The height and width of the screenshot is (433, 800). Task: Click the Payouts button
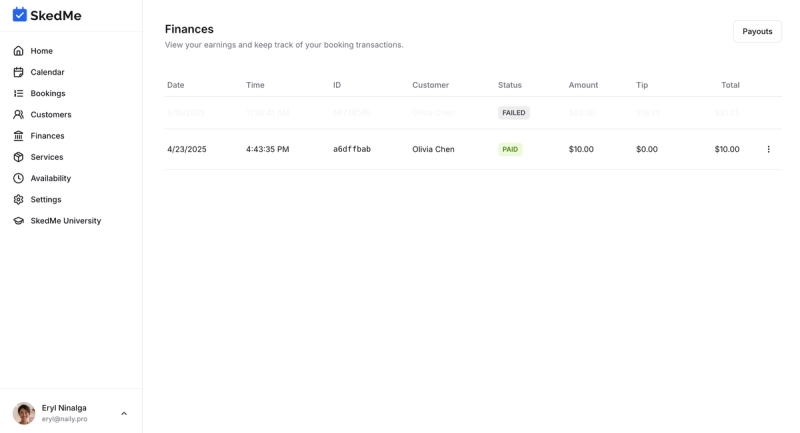click(757, 31)
